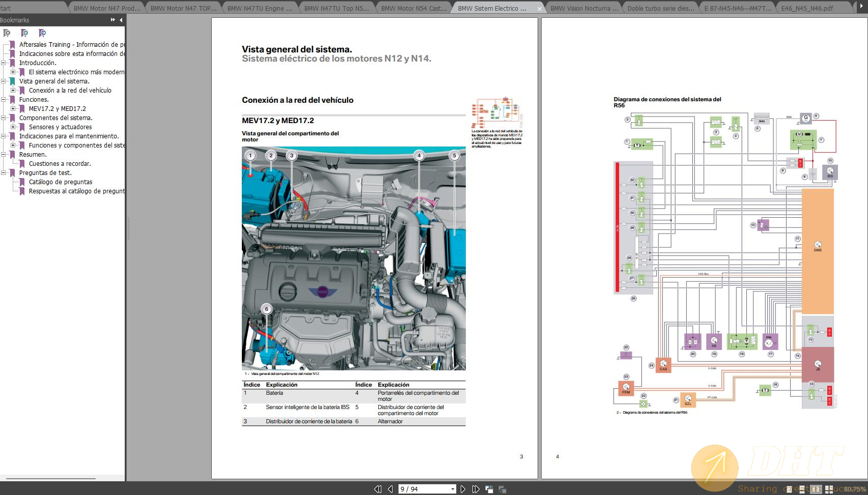Switch to BMW Motor N47 TOP tab
This screenshot has height=495, width=868.
tap(183, 8)
